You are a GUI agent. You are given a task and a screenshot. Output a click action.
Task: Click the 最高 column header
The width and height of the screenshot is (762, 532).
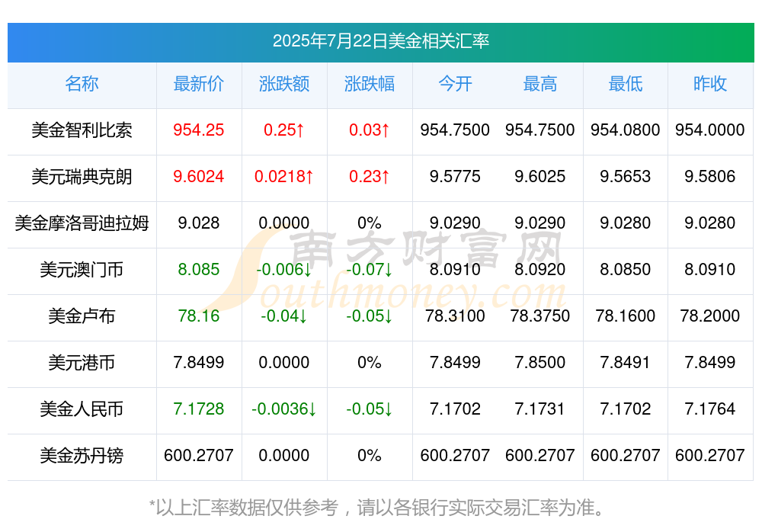click(540, 84)
